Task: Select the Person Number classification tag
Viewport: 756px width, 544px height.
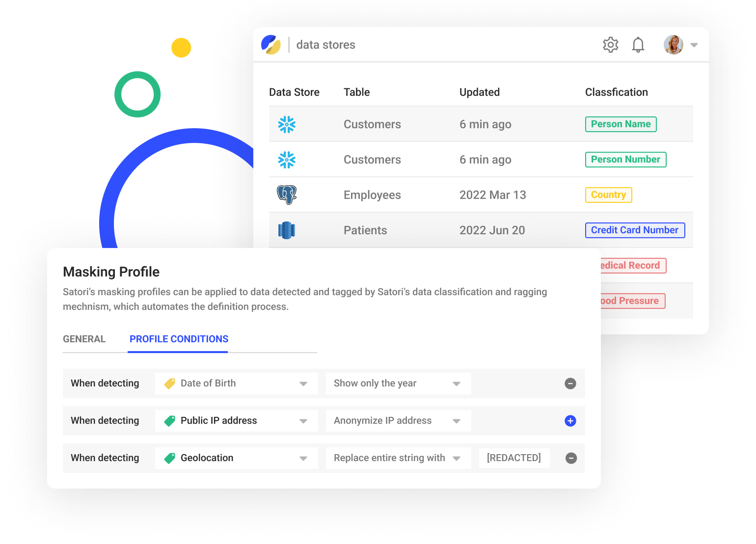Action: click(625, 160)
